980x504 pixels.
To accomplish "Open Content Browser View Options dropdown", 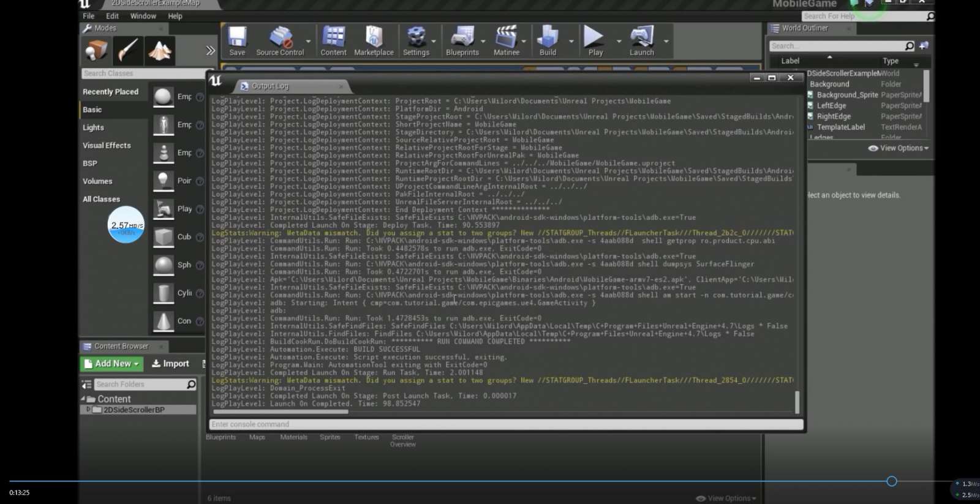I will [x=726, y=498].
